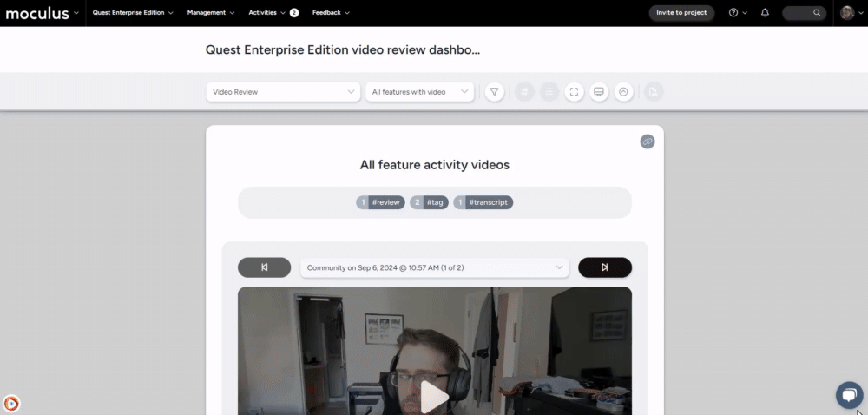
Task: Click the fullscreen expand icon in toolbar
Action: [574, 91]
